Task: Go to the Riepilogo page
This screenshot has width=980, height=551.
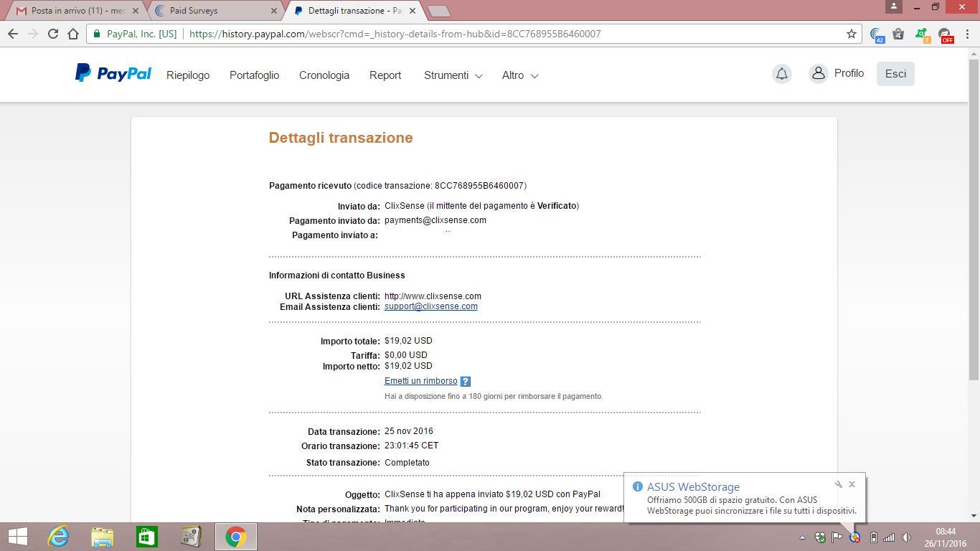Action: pyautogui.click(x=188, y=75)
